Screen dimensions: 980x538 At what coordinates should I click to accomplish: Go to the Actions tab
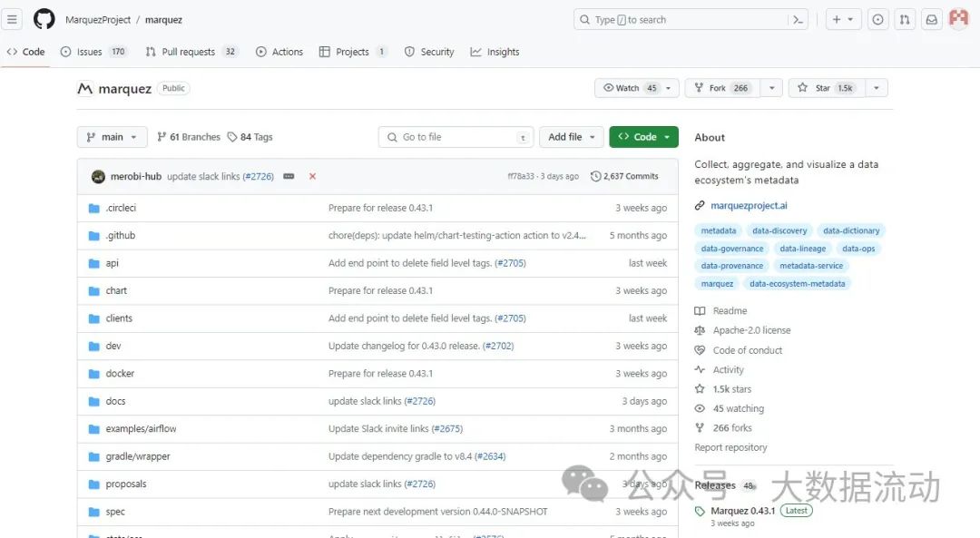[279, 52]
